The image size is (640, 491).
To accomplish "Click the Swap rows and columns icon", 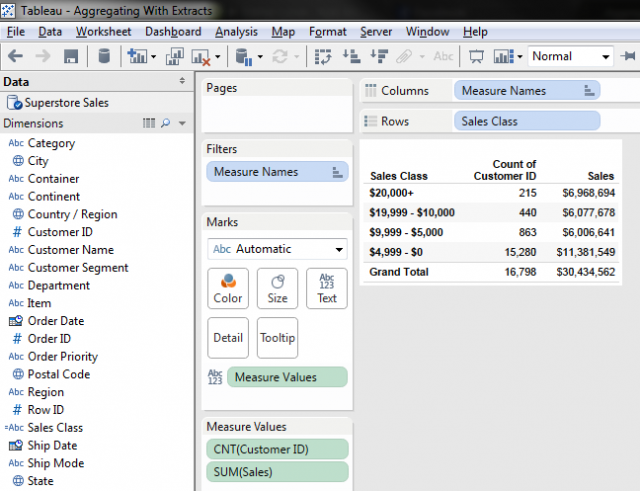I will tap(323, 57).
